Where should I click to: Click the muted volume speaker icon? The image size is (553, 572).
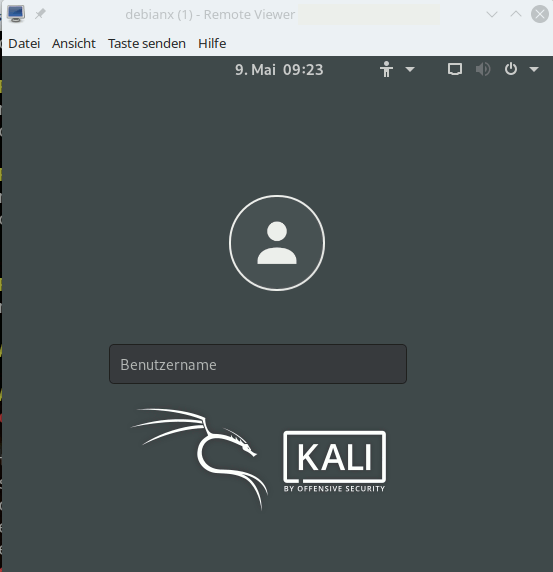pos(483,69)
